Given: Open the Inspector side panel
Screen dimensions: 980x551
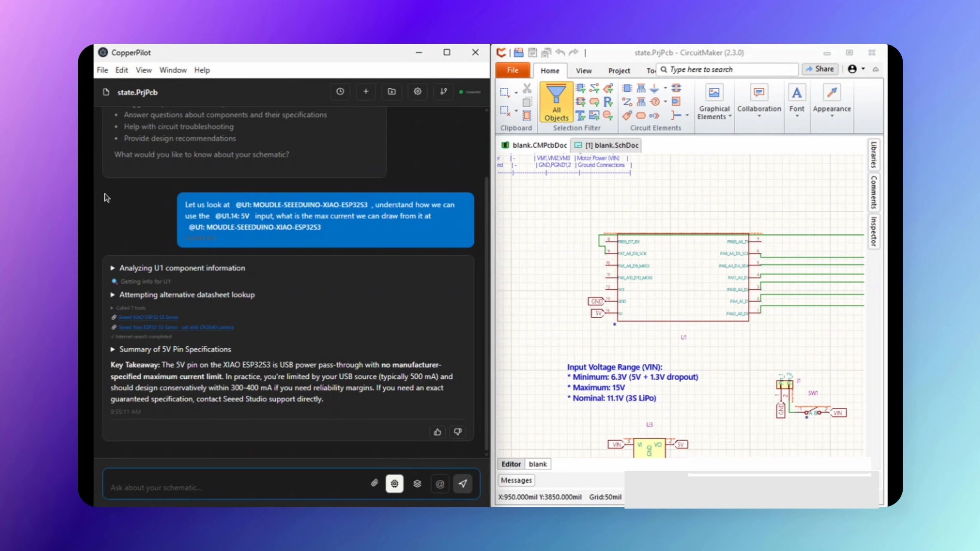Looking at the screenshot, I should [x=873, y=232].
